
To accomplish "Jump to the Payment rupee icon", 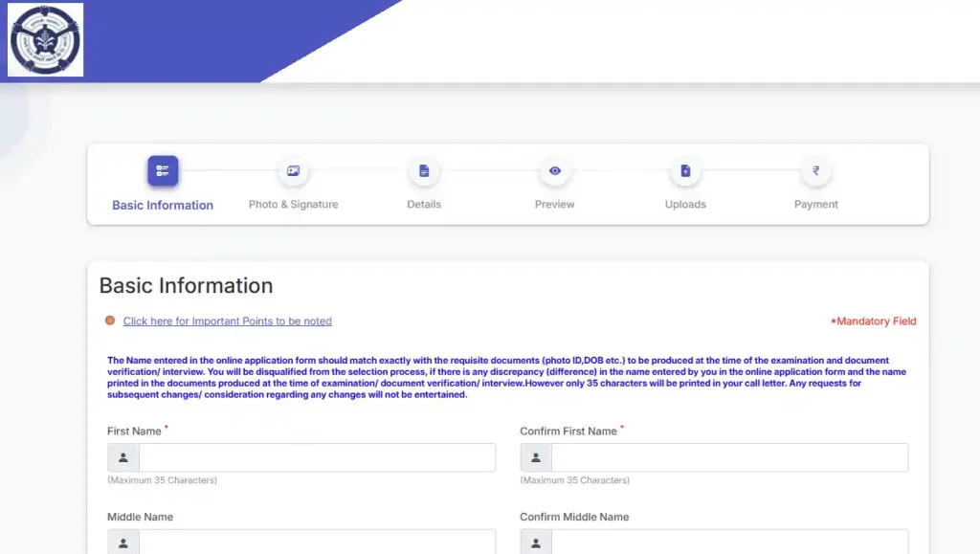I will point(815,170).
